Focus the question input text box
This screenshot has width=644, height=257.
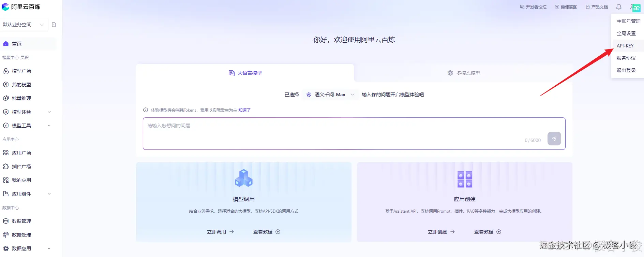[x=354, y=133]
